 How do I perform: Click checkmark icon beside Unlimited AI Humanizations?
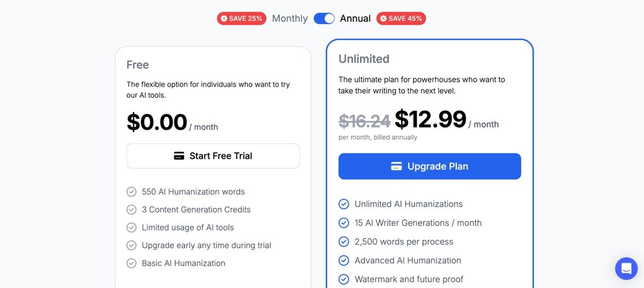344,204
